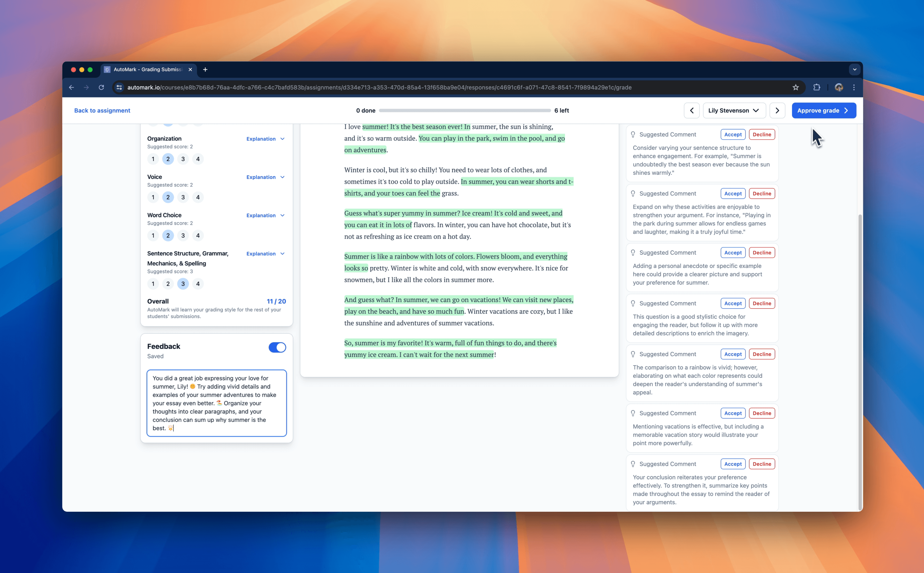Click the Approve grade button

point(823,110)
